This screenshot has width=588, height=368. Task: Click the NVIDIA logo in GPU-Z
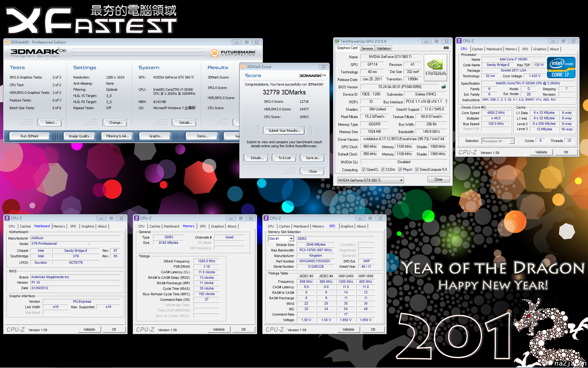pyautogui.click(x=435, y=67)
